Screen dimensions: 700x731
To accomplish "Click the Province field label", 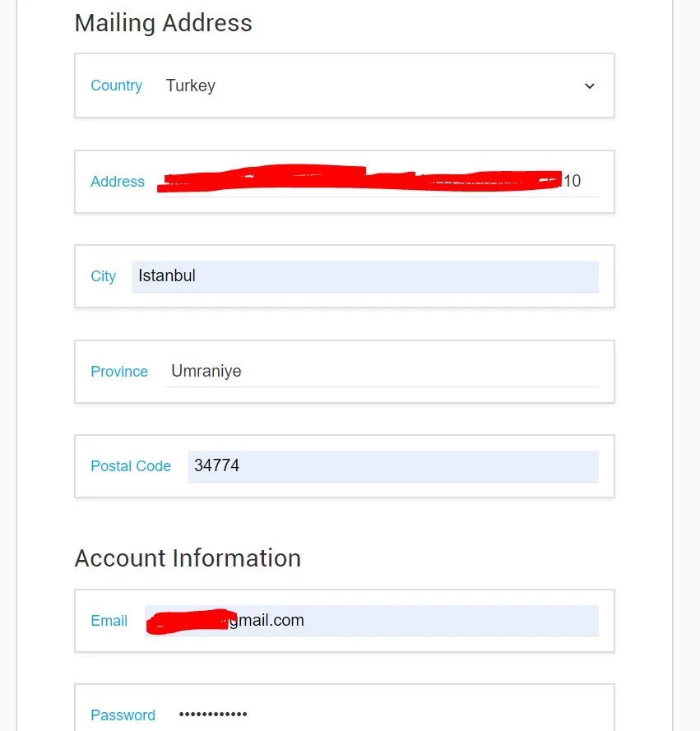I will [x=118, y=372].
